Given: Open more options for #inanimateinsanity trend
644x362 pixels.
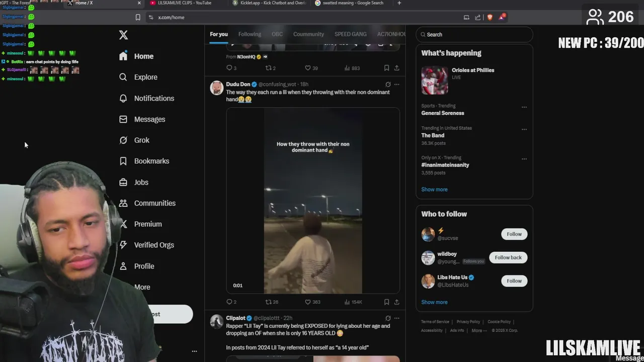Looking at the screenshot, I should 524,159.
